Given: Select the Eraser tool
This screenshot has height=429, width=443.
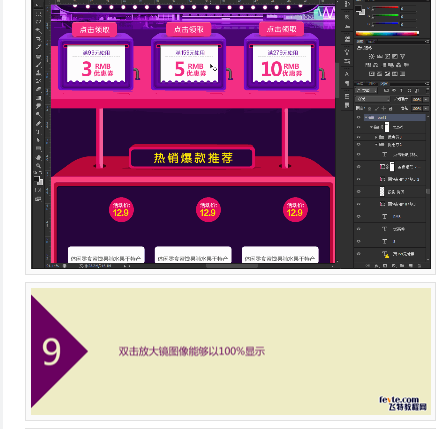Looking at the screenshot, I should click(x=39, y=89).
